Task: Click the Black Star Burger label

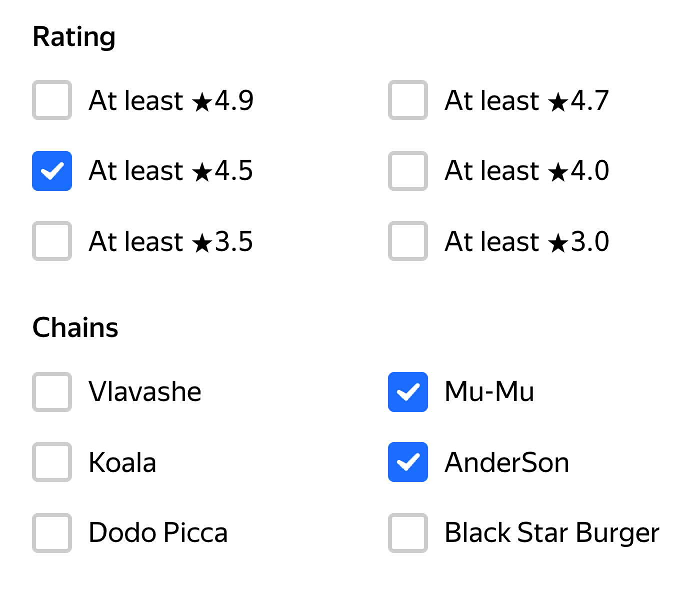Action: pyautogui.click(x=552, y=533)
